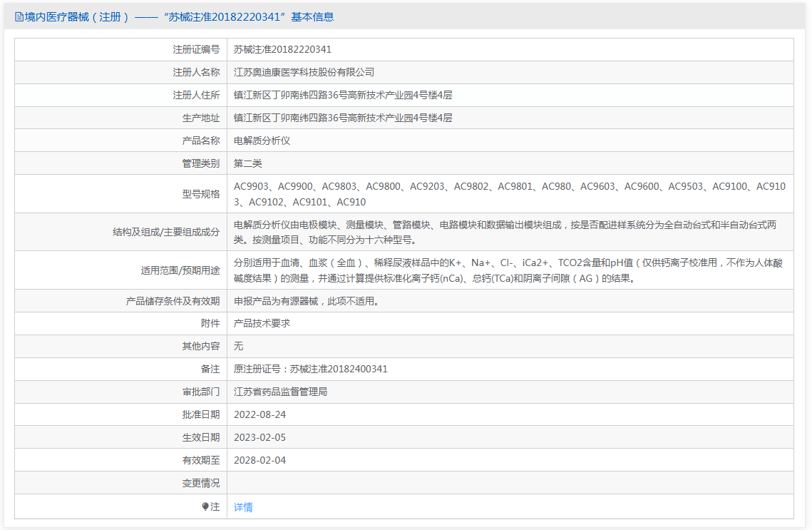This screenshot has width=812, height=530.
Task: Click the 有效期至 label
Action: click(x=201, y=460)
